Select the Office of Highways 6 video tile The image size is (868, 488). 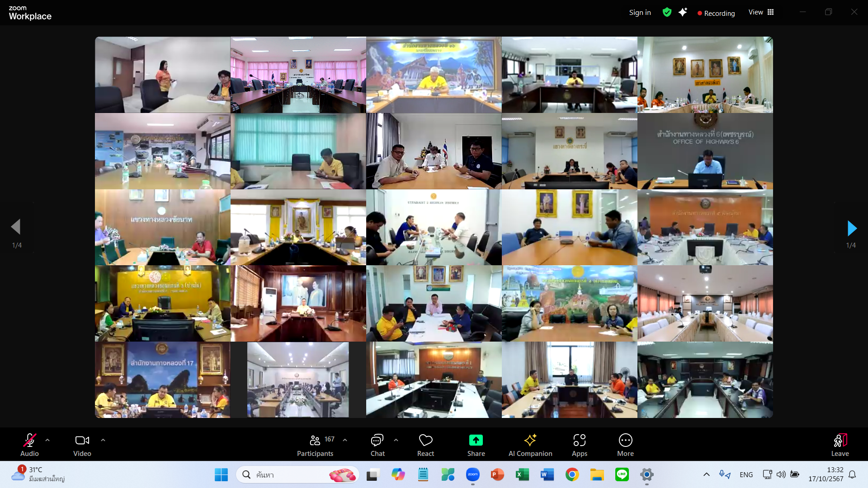tap(705, 151)
